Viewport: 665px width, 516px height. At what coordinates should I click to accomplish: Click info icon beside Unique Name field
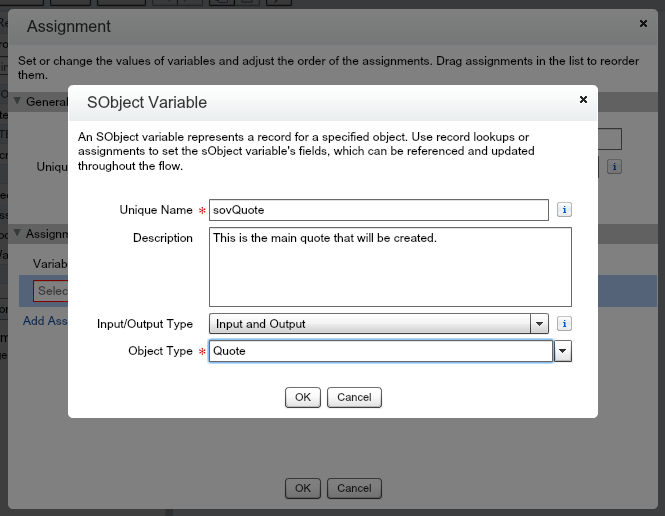[x=564, y=210]
